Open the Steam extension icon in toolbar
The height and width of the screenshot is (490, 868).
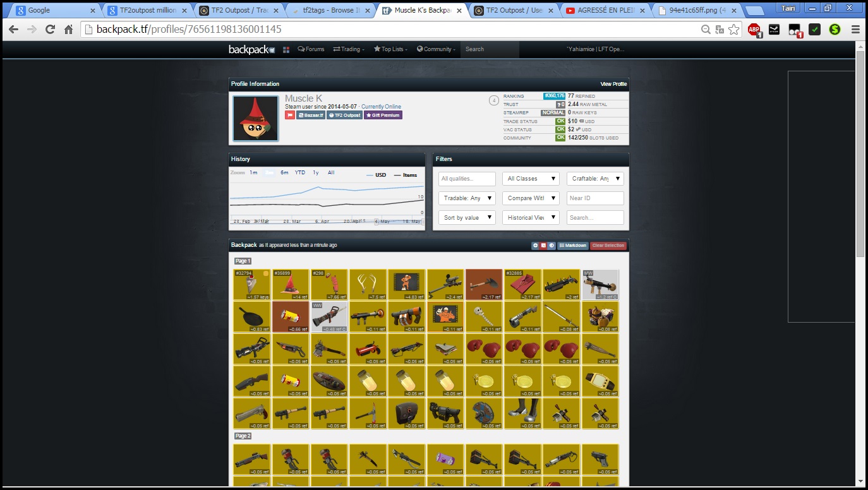click(774, 29)
